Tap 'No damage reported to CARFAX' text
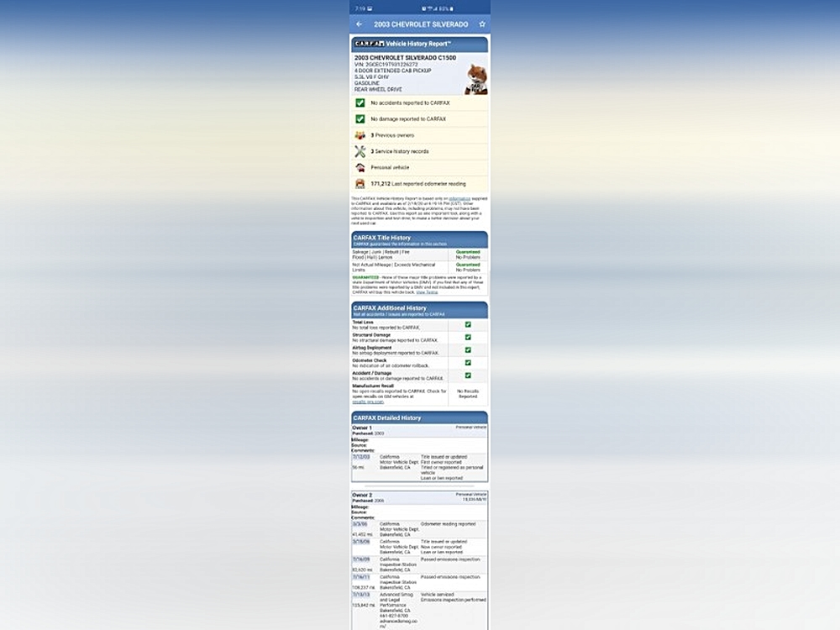 (408, 119)
